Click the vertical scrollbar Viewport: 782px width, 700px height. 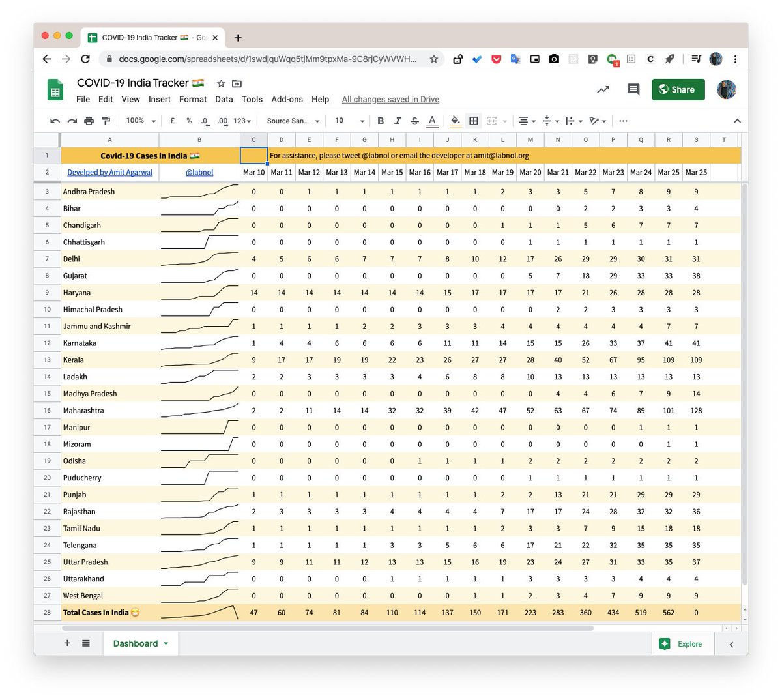click(x=745, y=385)
